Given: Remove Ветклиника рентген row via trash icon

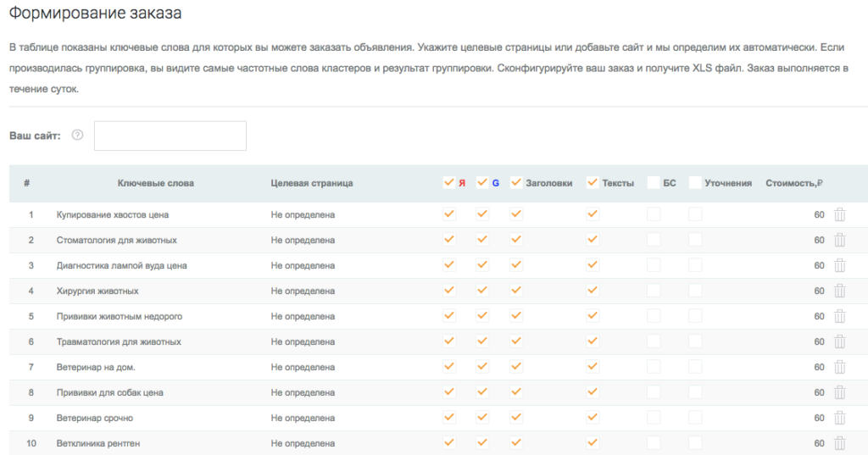Looking at the screenshot, I should pyautogui.click(x=839, y=443).
